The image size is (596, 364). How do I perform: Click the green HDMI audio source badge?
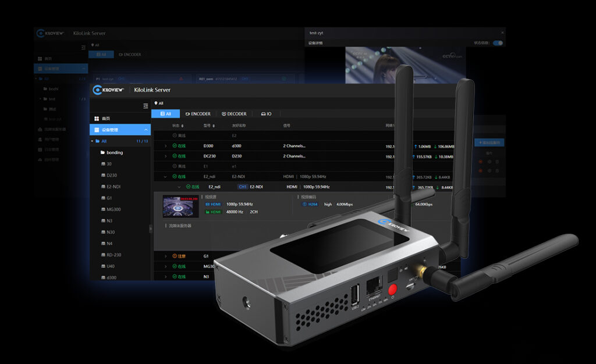213,212
